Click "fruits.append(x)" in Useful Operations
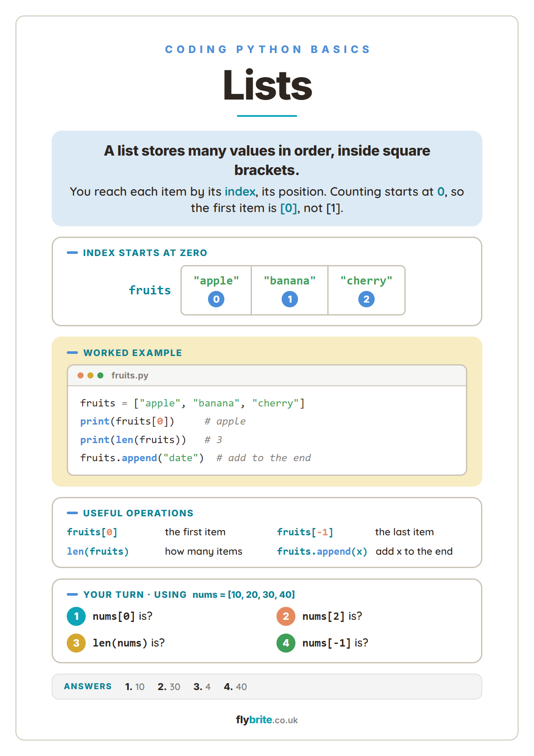 coord(322,552)
